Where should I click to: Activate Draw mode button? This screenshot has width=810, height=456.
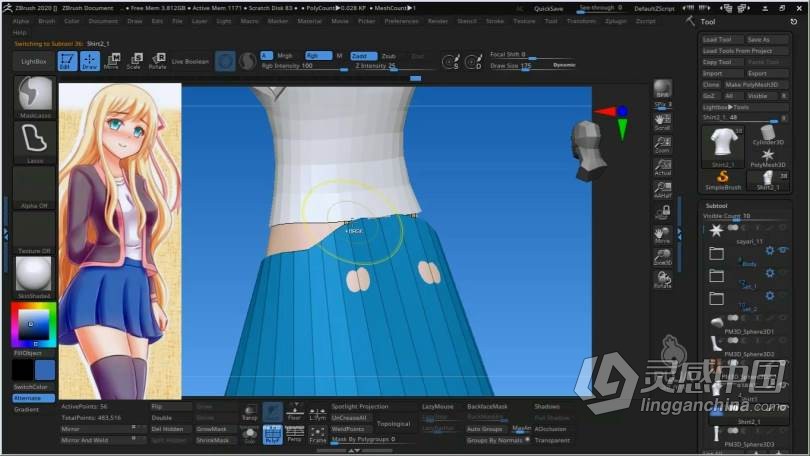[x=89, y=61]
